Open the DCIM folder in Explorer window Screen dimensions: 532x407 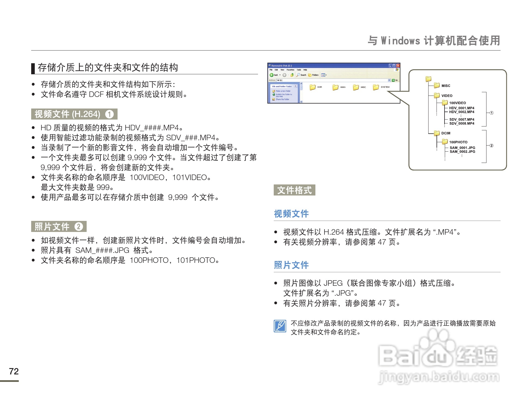point(313,87)
